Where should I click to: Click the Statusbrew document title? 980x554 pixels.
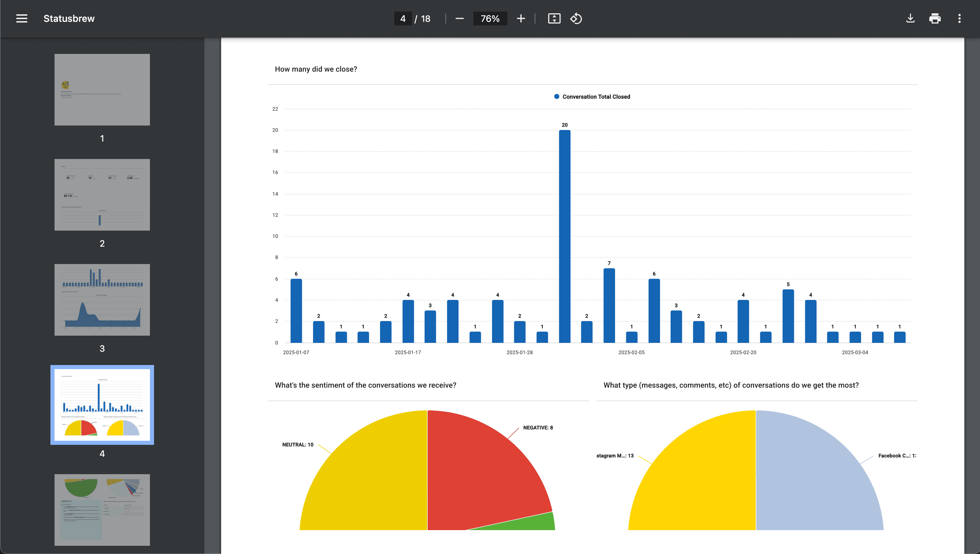click(69, 18)
